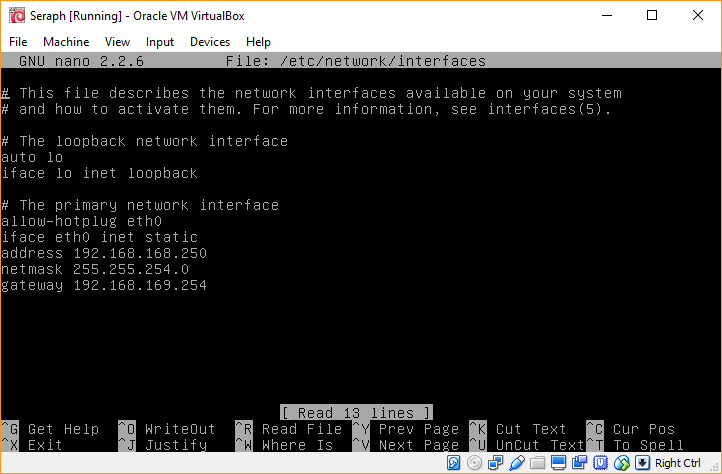Click the keyboard capture arrow beside Right Ctrl
722x474 pixels.
(x=643, y=463)
